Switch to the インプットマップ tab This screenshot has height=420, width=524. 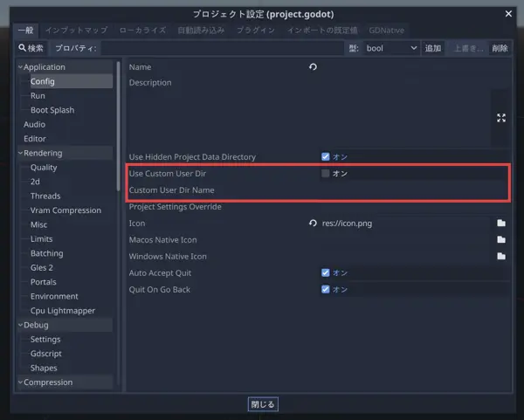77,31
